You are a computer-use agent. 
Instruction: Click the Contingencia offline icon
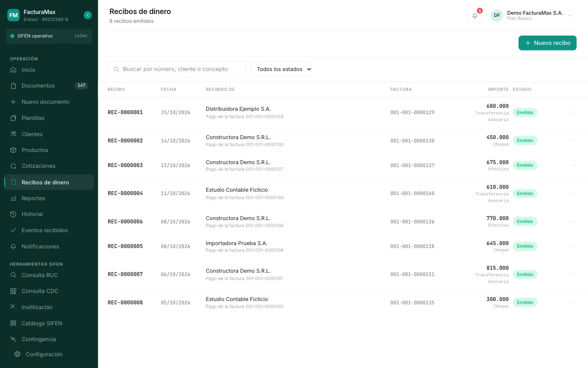click(x=13, y=339)
